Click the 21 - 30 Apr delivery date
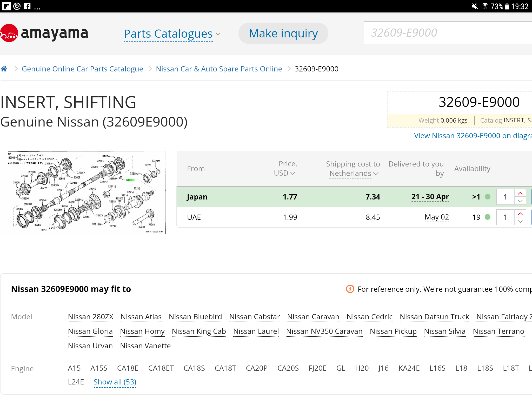This screenshot has width=532, height=399. point(430,197)
